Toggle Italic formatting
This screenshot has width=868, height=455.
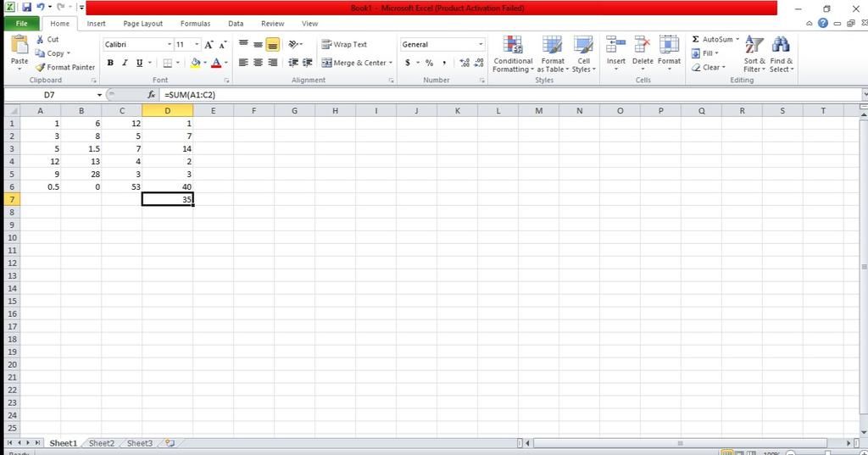125,63
